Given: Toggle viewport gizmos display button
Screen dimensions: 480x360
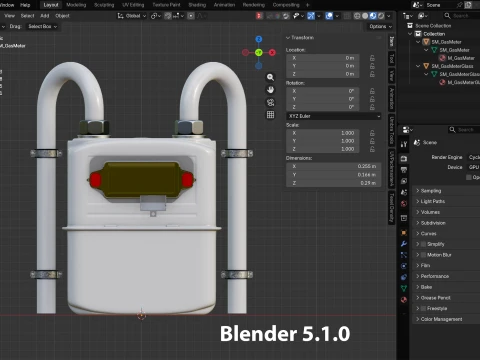Looking at the screenshot, I should tap(311, 16).
